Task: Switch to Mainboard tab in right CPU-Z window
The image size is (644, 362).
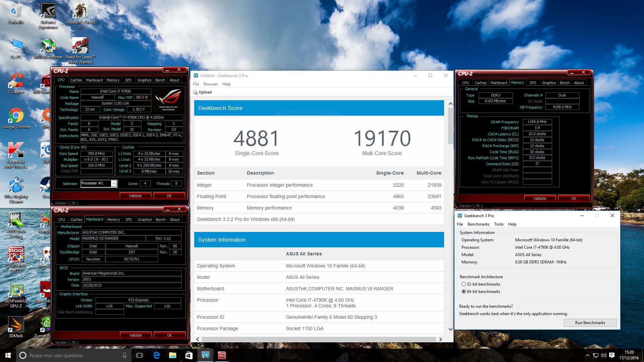Action: (x=499, y=83)
